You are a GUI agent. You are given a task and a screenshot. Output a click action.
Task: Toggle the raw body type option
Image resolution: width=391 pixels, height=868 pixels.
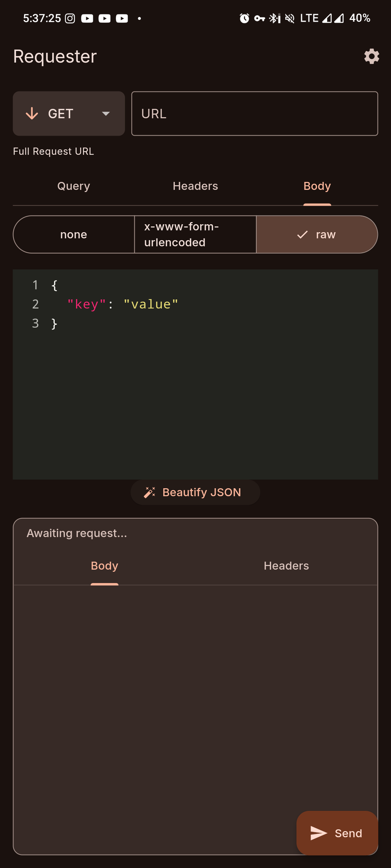(x=317, y=234)
